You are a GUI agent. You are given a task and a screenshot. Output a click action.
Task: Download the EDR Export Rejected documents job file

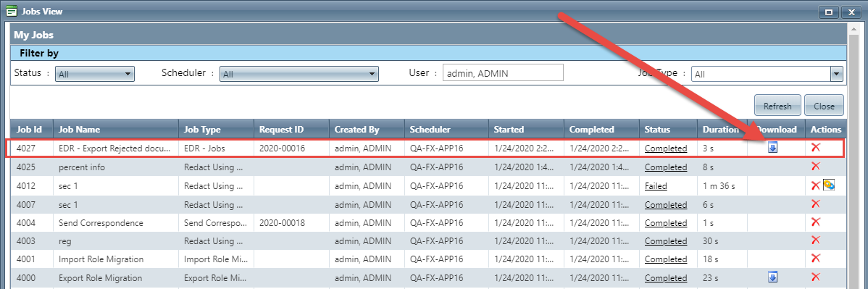[773, 147]
